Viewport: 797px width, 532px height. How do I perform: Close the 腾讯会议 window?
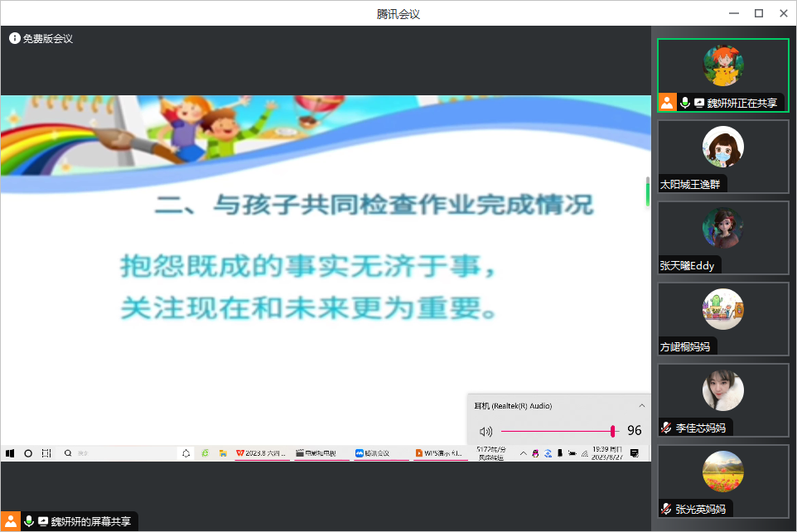tap(784, 13)
